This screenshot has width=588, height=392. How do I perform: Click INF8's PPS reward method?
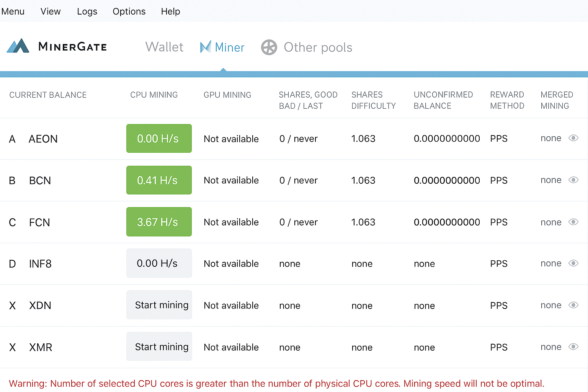pos(499,264)
